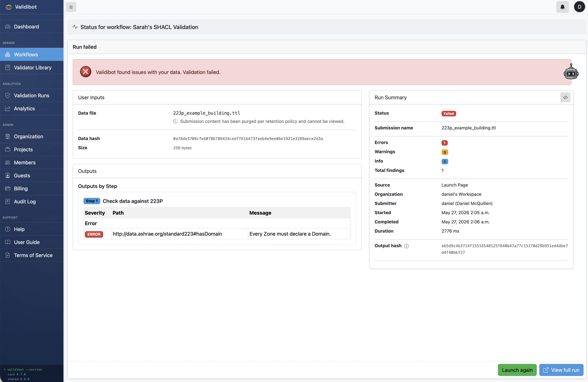Click the Validibot robot logo icon
The image size is (588, 382).
pos(9,7)
